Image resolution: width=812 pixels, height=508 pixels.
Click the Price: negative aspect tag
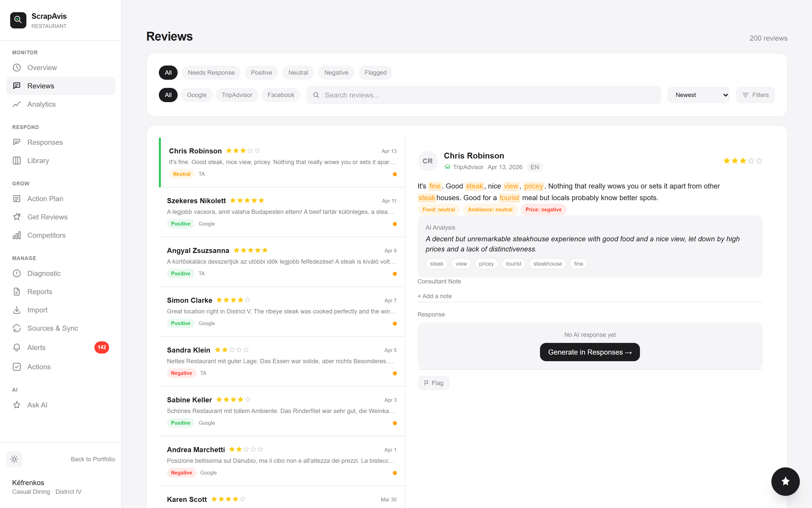[x=544, y=210]
